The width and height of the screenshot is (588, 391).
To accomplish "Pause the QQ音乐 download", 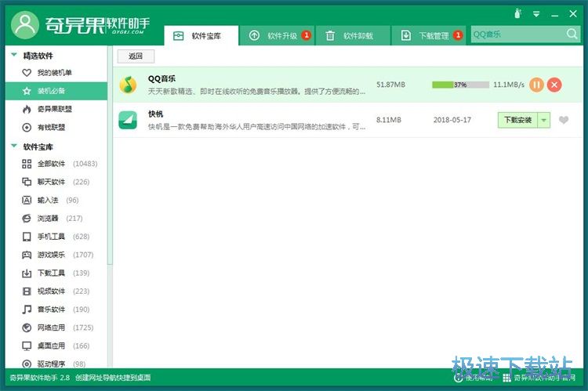I will coord(536,85).
